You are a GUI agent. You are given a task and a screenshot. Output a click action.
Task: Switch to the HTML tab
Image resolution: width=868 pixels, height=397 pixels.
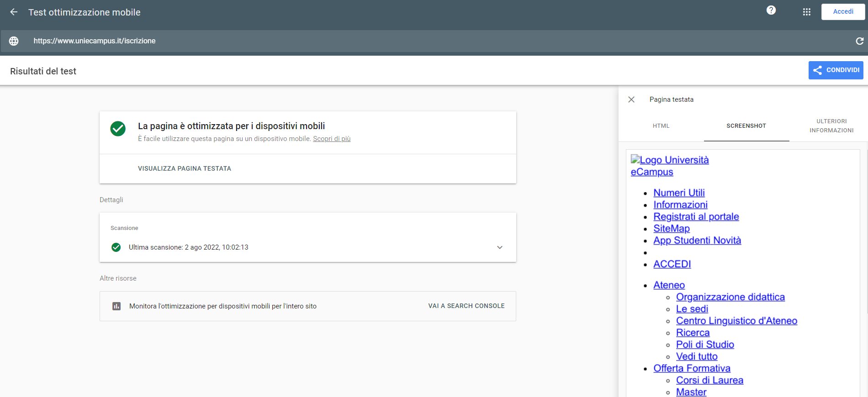[661, 126]
